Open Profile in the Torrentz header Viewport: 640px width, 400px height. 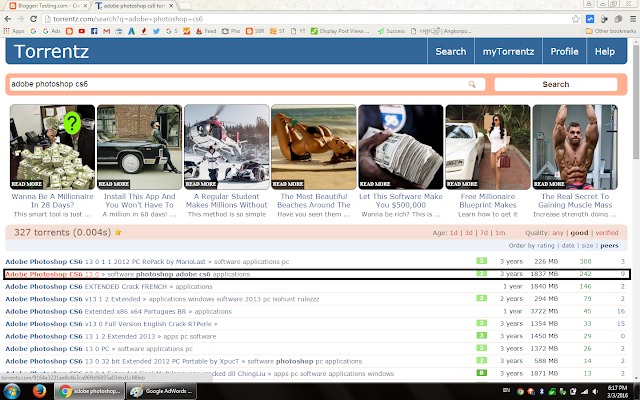[x=564, y=51]
